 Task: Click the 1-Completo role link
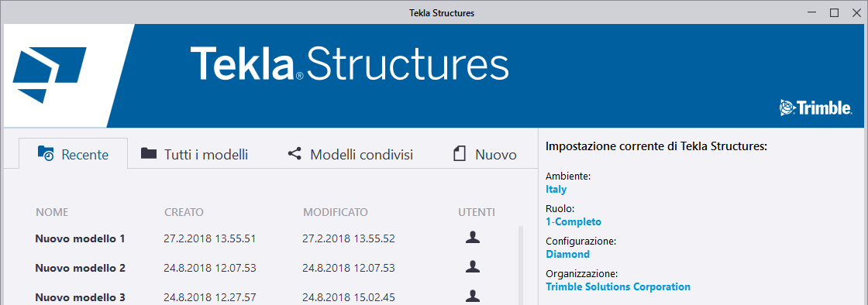pos(573,221)
